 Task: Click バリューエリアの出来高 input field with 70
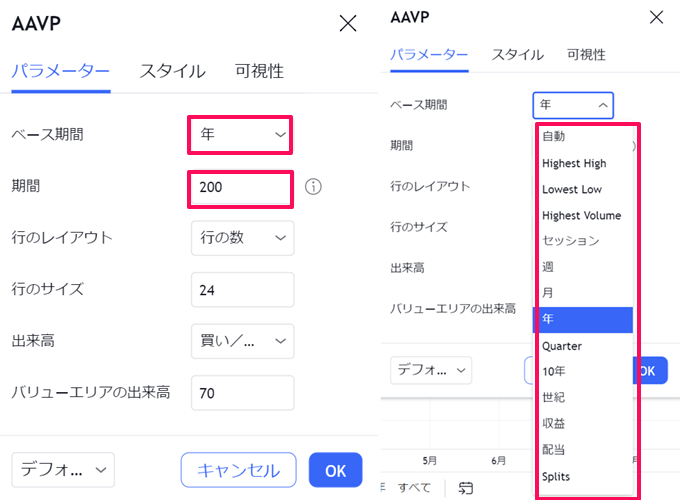point(242,393)
